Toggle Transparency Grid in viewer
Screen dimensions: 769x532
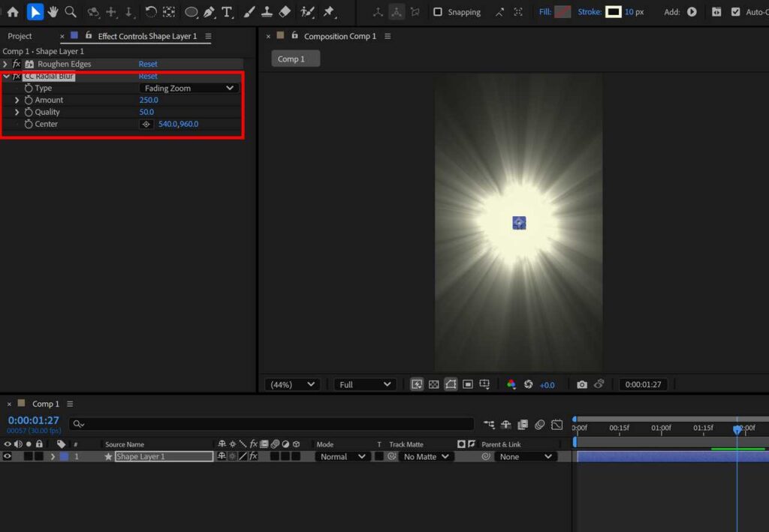[433, 384]
